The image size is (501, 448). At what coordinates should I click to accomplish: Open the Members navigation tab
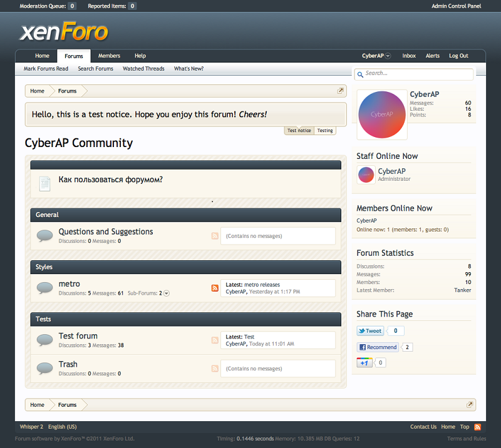pos(109,56)
